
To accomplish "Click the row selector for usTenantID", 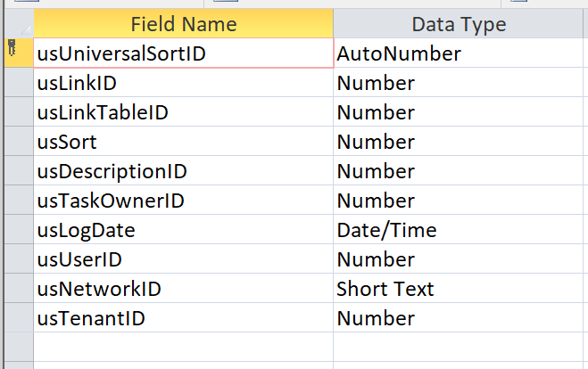I will [19, 317].
